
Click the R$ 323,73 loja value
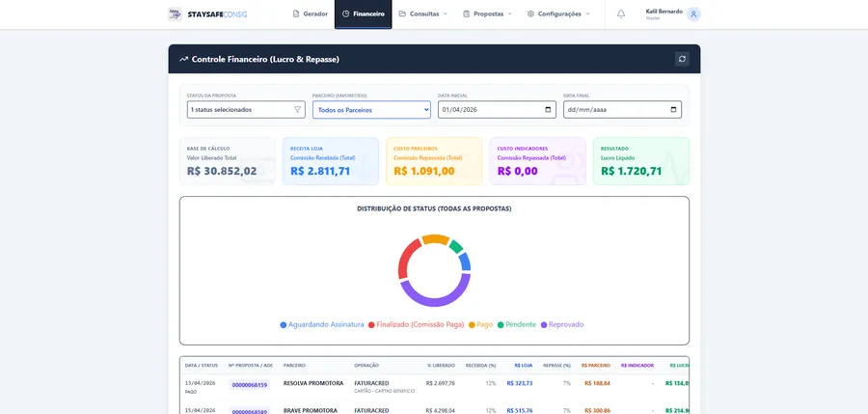pyautogui.click(x=519, y=383)
